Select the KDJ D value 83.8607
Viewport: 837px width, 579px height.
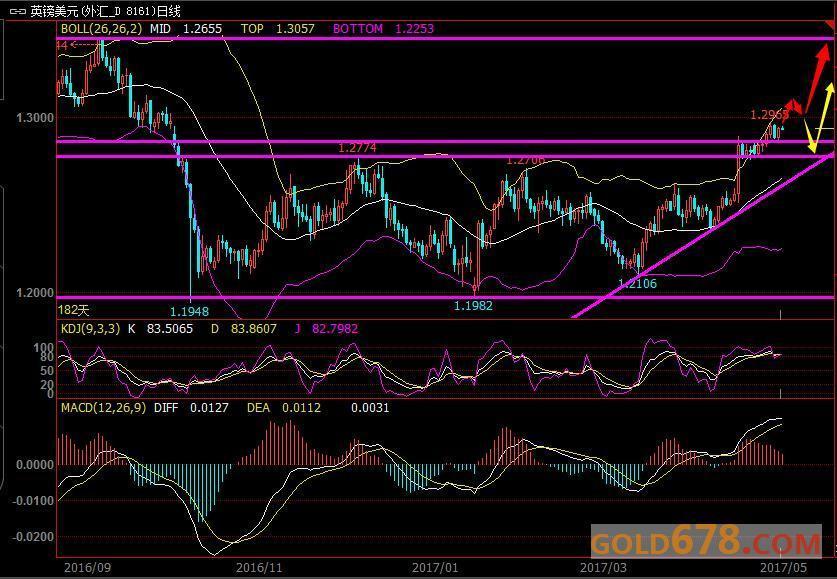pyautogui.click(x=254, y=329)
